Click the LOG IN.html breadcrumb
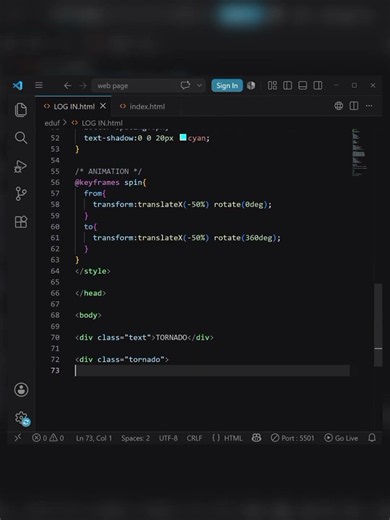Screen dimensions: 390x520 click(102, 123)
